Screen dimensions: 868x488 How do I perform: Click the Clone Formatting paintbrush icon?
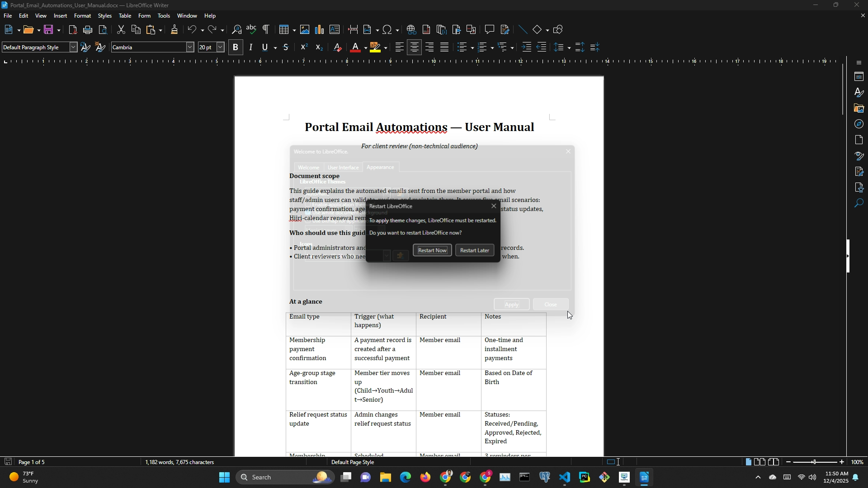174,30
